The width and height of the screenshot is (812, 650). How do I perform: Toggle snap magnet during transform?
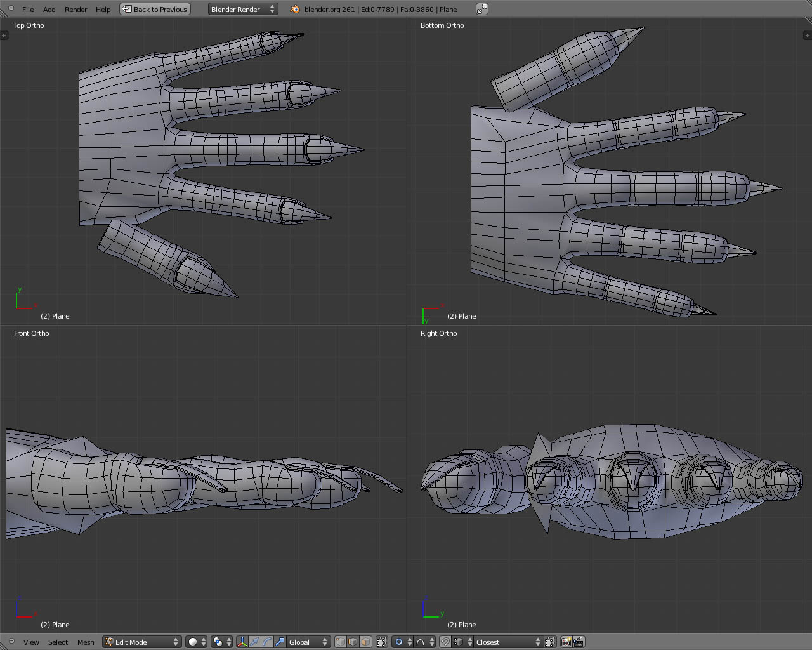pos(445,642)
